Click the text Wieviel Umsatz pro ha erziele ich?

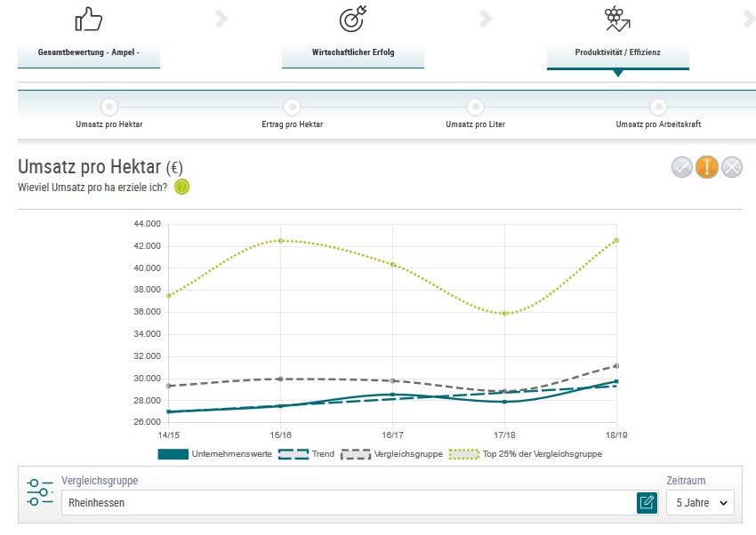(x=92, y=188)
